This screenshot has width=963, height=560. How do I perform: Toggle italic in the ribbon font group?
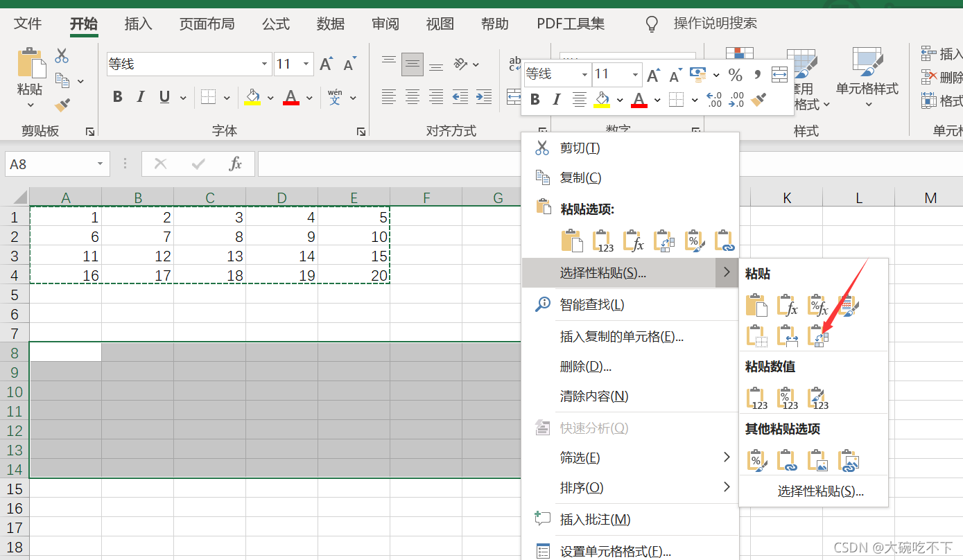tap(141, 97)
